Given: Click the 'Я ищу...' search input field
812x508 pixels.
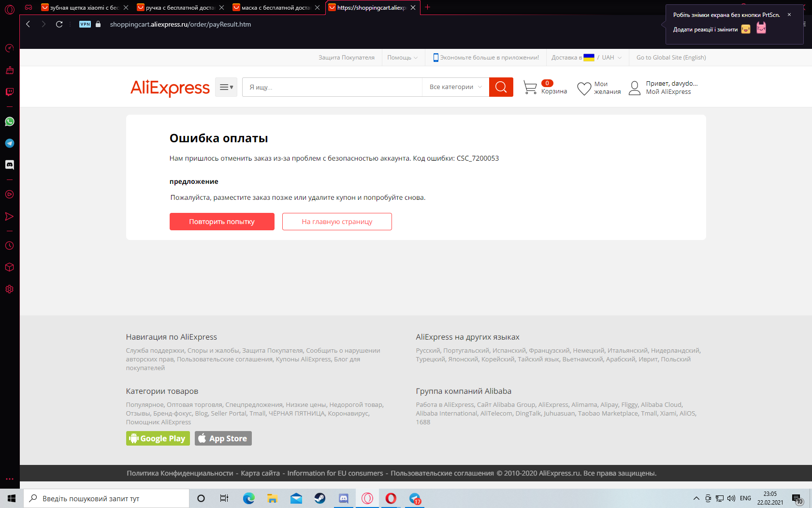Looking at the screenshot, I should [x=332, y=87].
